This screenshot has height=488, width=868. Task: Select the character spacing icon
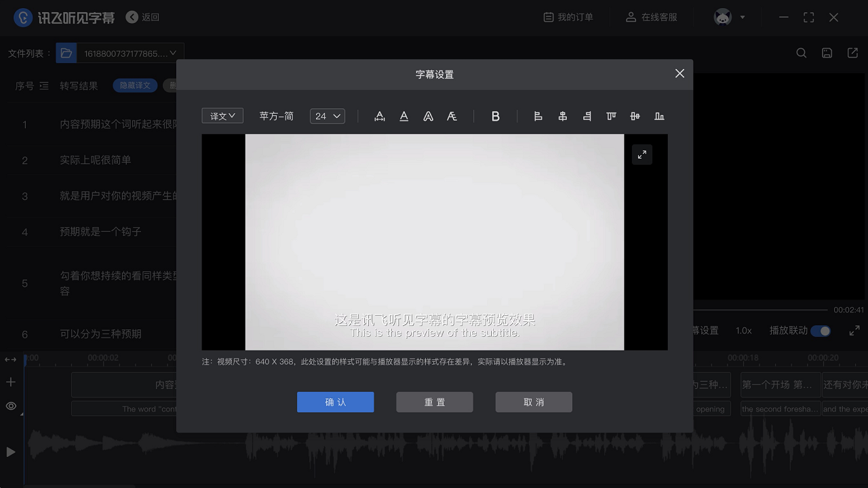(379, 116)
